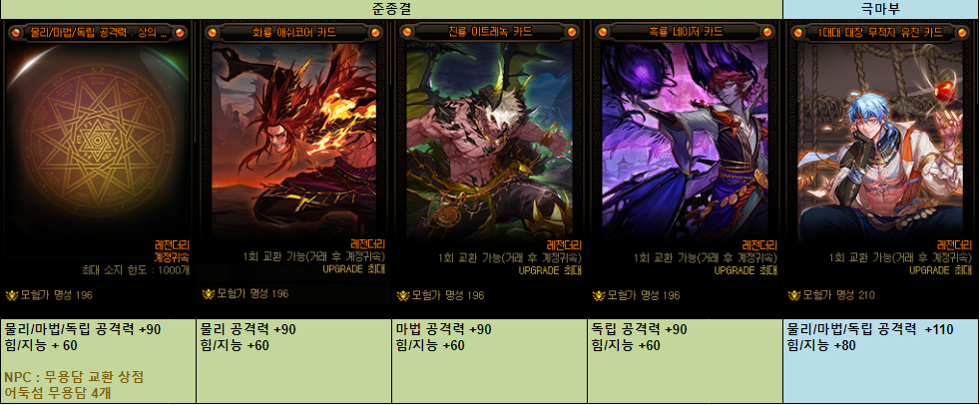Click the 진룡 이트레녹 카드 artwork
This screenshot has height=405, width=980.
point(489,140)
